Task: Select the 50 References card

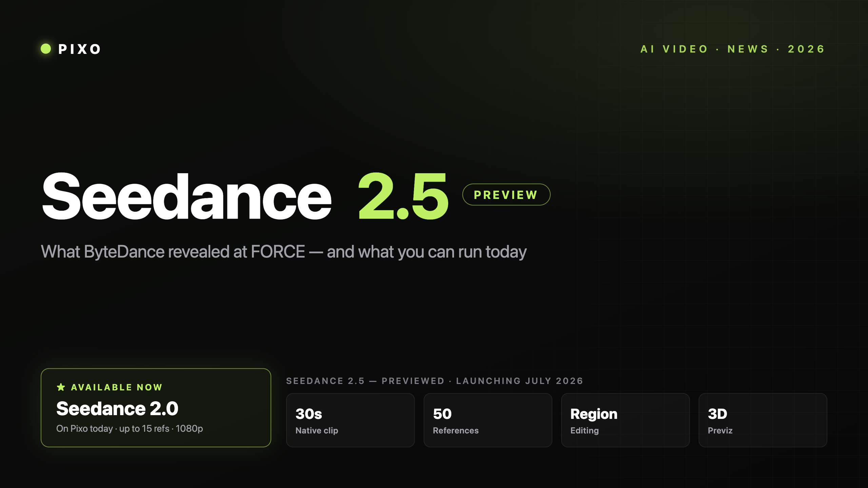Action: tap(488, 420)
